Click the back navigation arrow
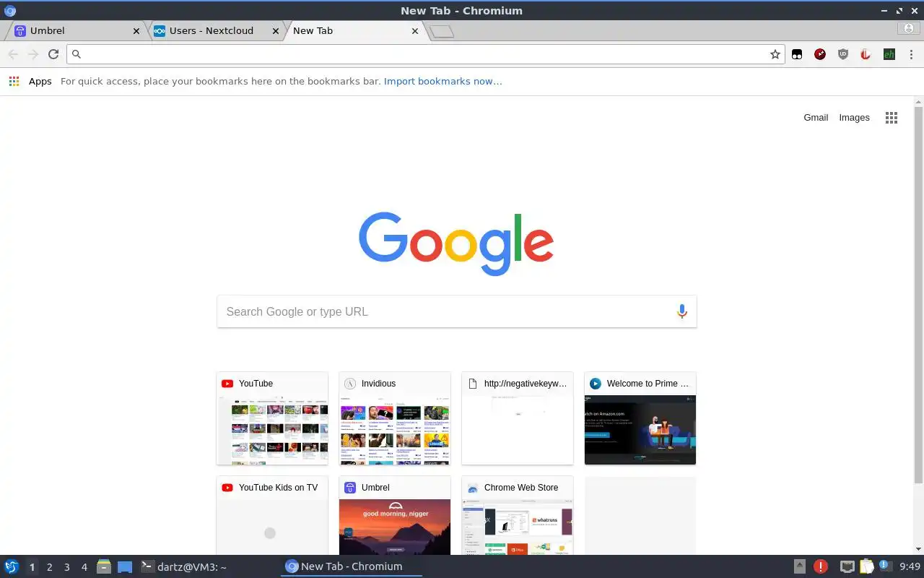Viewport: 924px width, 578px height. coord(13,54)
